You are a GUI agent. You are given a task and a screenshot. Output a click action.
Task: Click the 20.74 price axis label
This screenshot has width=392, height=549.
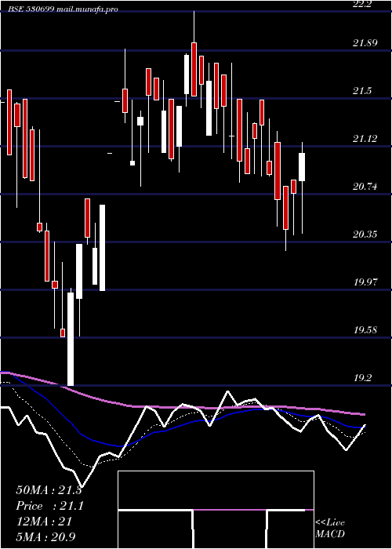tap(365, 187)
